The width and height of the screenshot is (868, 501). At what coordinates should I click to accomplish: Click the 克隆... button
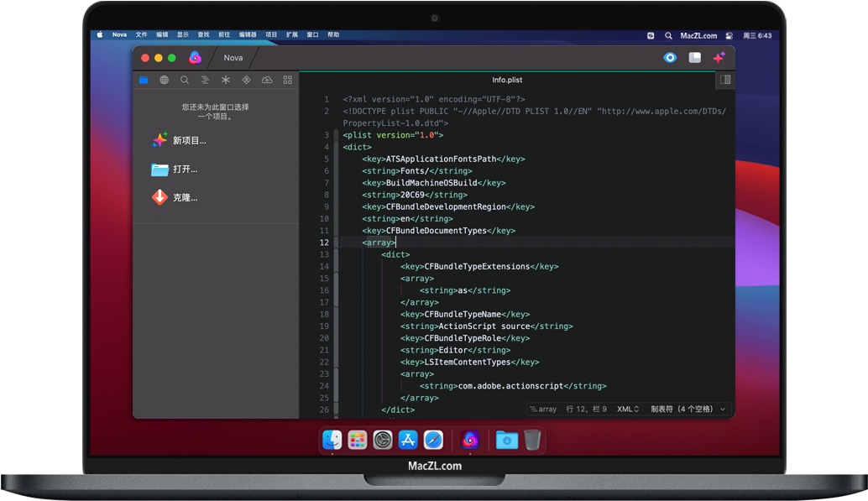click(175, 198)
